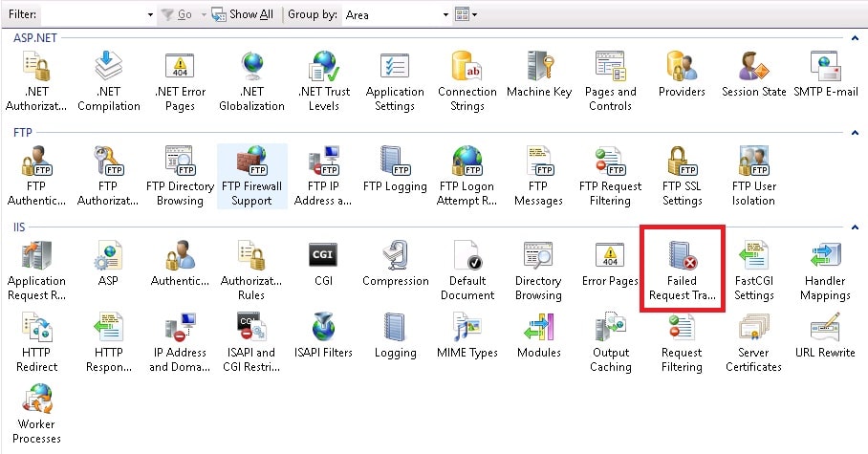
Task: Click the Go filter button
Action: (x=177, y=15)
